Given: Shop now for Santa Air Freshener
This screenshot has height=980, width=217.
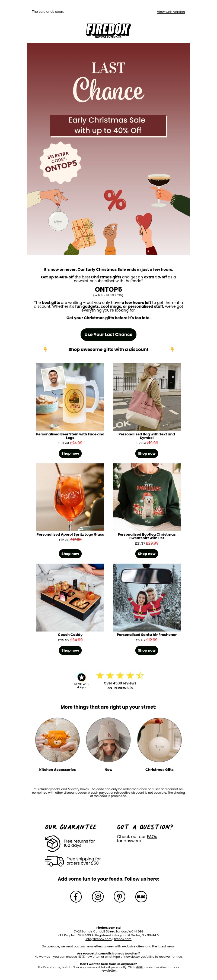Looking at the screenshot, I should [x=147, y=650].
